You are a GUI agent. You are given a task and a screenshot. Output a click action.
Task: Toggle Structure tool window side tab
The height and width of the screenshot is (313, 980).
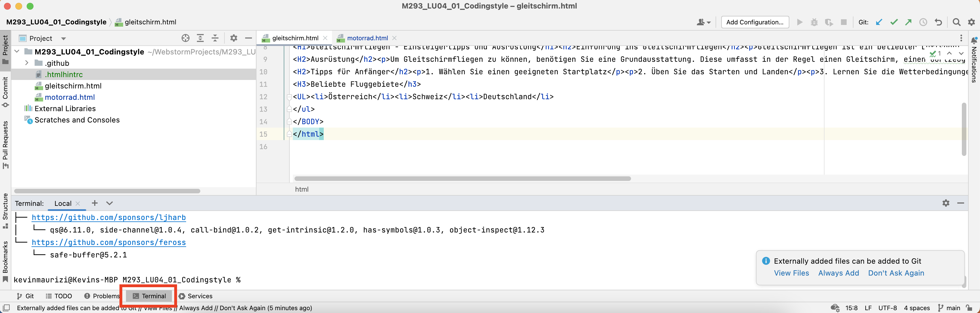point(5,211)
